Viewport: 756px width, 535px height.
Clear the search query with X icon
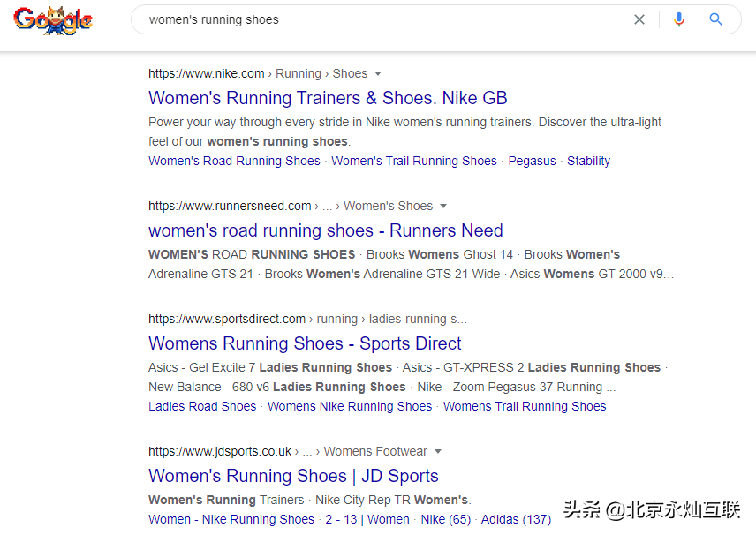click(639, 19)
